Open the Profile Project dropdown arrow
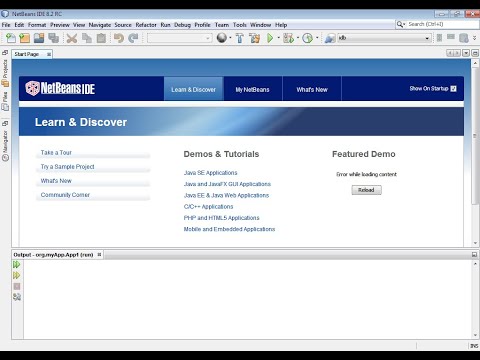 pyautogui.click(x=317, y=38)
